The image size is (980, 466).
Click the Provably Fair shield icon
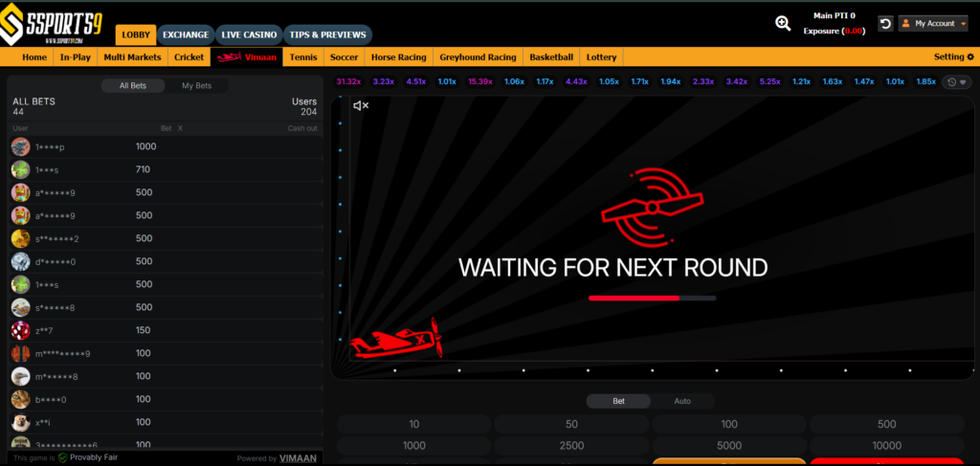[x=62, y=458]
